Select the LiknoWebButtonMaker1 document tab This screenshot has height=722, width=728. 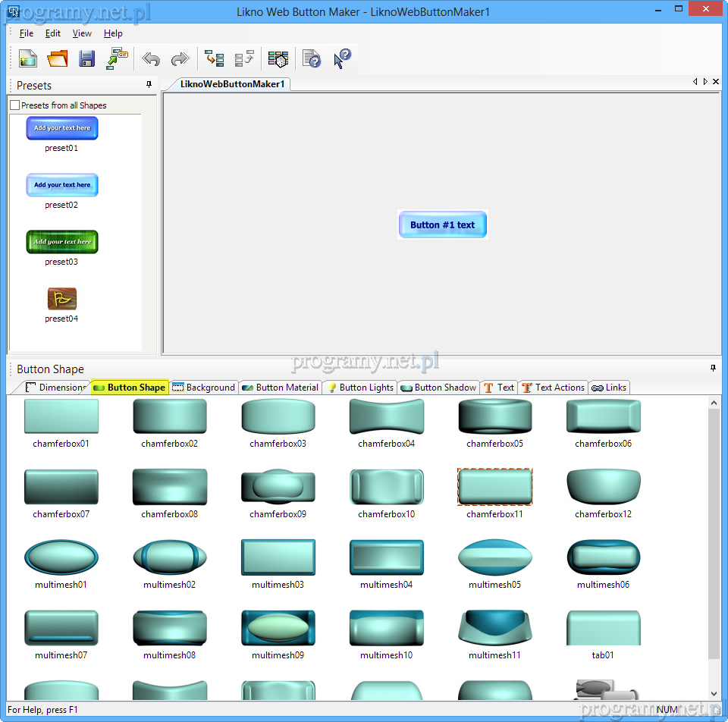pyautogui.click(x=232, y=84)
